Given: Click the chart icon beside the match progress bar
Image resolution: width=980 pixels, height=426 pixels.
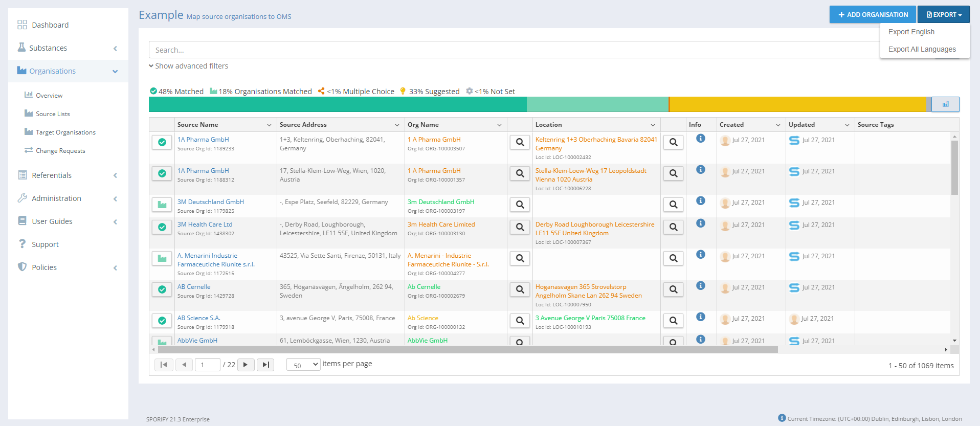Looking at the screenshot, I should [945, 104].
